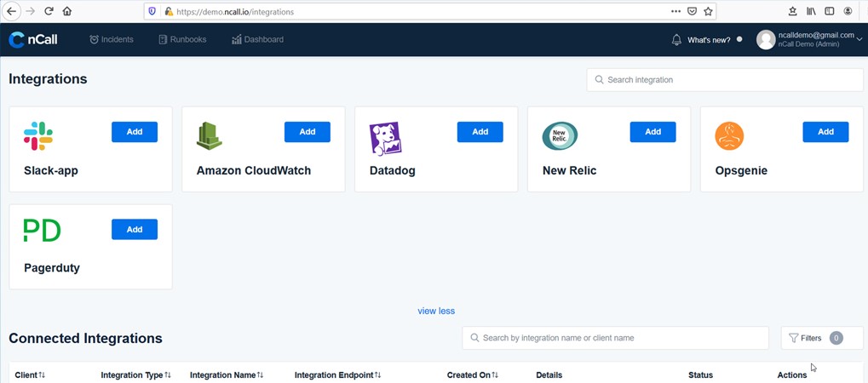Screen dimensions: 868x383
Task: Open the Library bookshelf icon
Action: tap(811, 11)
